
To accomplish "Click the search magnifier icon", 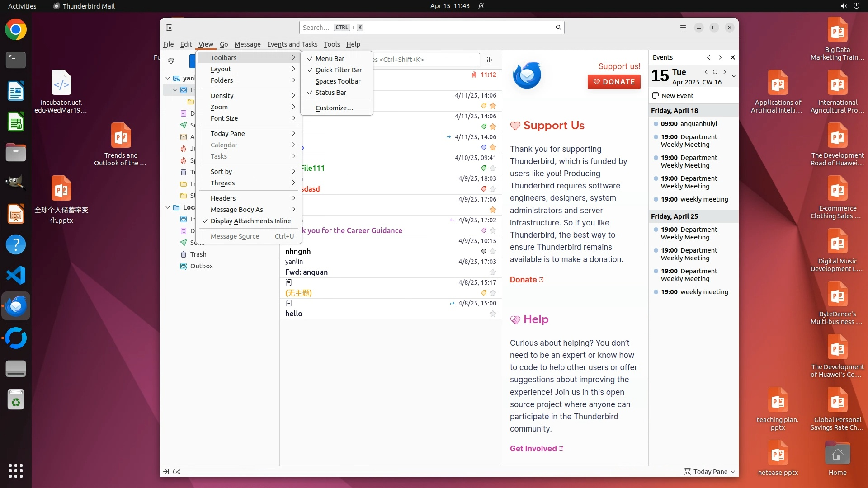I will click(x=558, y=28).
